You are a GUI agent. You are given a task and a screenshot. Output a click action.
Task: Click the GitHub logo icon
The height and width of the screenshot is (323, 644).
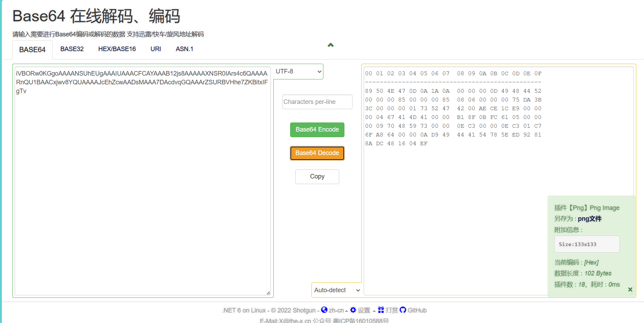(x=403, y=310)
